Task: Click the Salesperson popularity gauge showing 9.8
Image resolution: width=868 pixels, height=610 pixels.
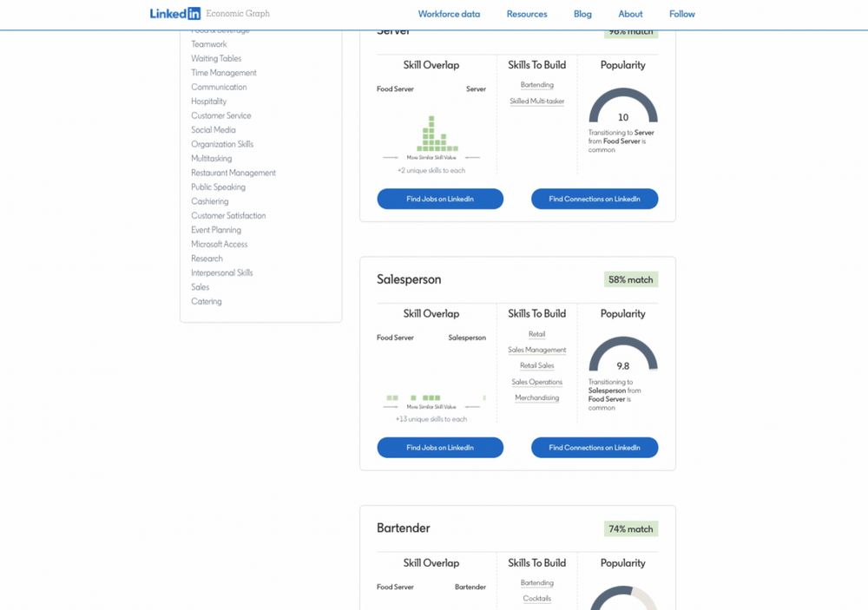Action: pos(622,354)
